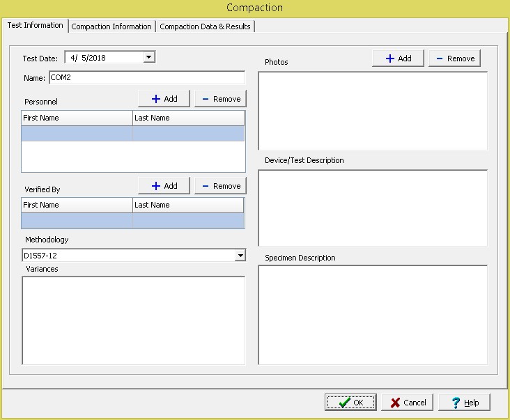Add a photo using the Photos Add button
Screen dimensions: 510x420
[x=398, y=59]
